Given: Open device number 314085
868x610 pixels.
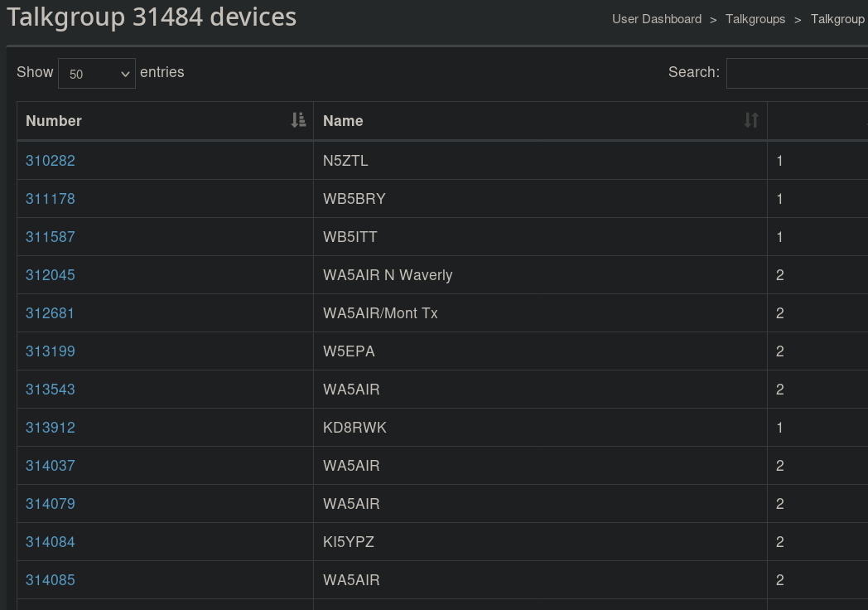Looking at the screenshot, I should coord(51,580).
